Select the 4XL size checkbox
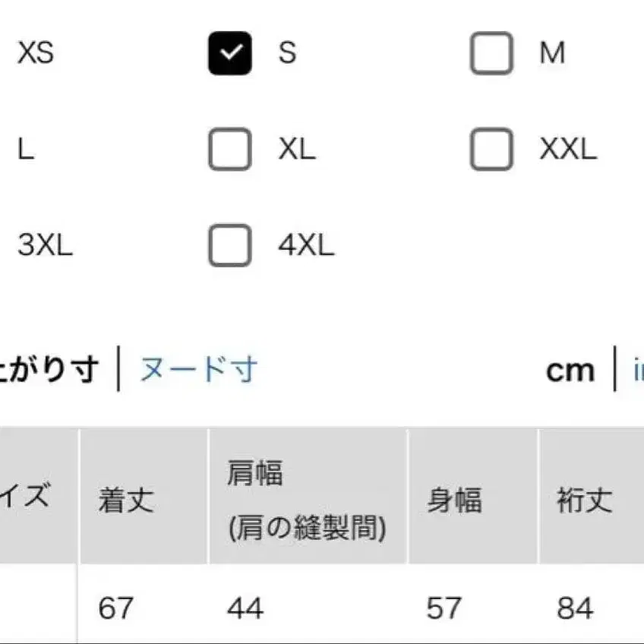644x644 pixels. tap(229, 245)
